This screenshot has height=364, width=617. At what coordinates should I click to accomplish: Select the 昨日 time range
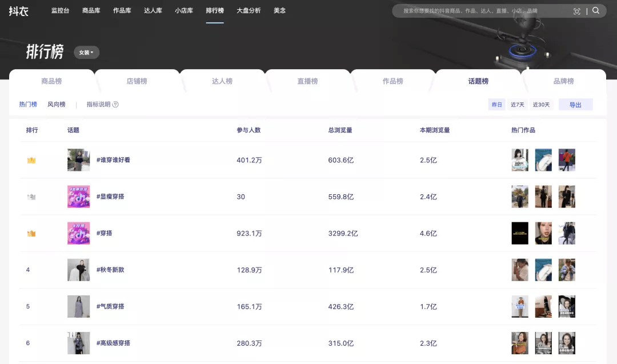[497, 105]
